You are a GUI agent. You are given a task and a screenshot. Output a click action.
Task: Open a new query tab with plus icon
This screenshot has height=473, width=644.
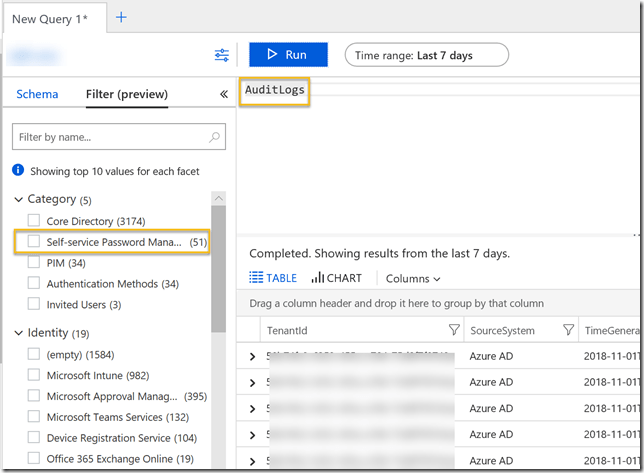pyautogui.click(x=122, y=18)
